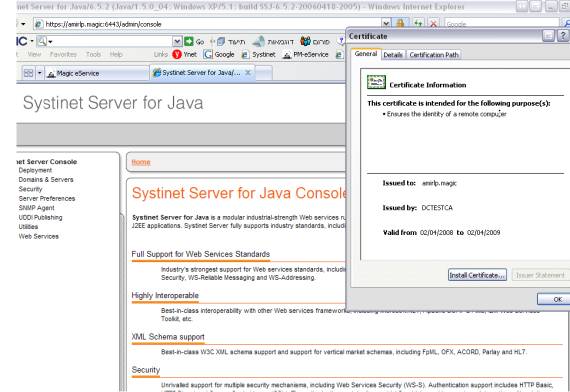This screenshot has width=570, height=392.
Task: Open Domains & Servers in the sidebar
Action: coord(46,180)
